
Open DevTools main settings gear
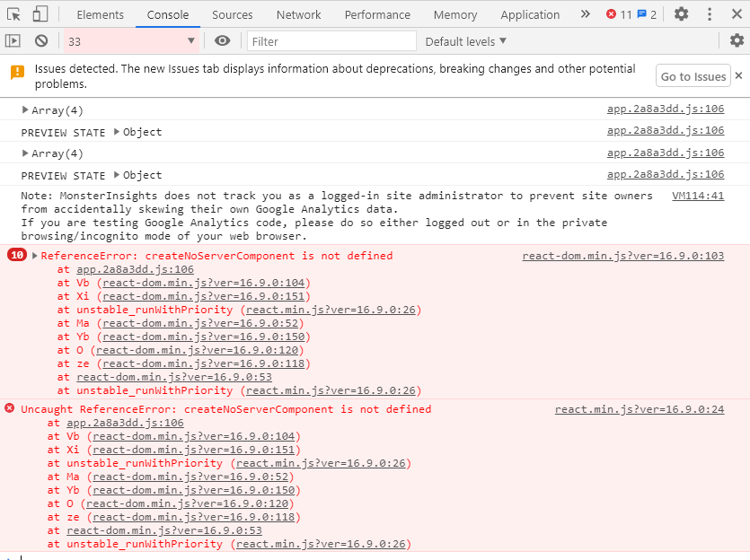(682, 14)
